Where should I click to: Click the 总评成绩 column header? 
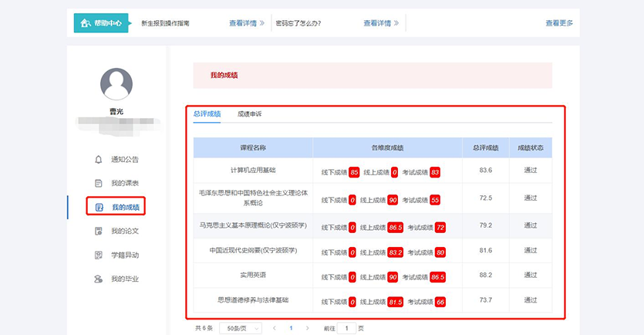point(485,148)
